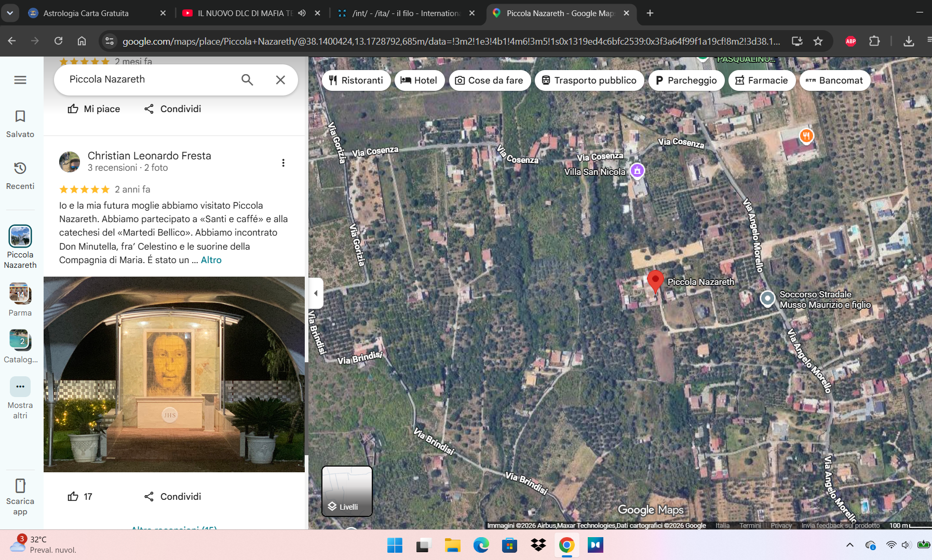This screenshot has width=932, height=560.
Task: Open File Explorer from the taskbar
Action: (x=452, y=545)
